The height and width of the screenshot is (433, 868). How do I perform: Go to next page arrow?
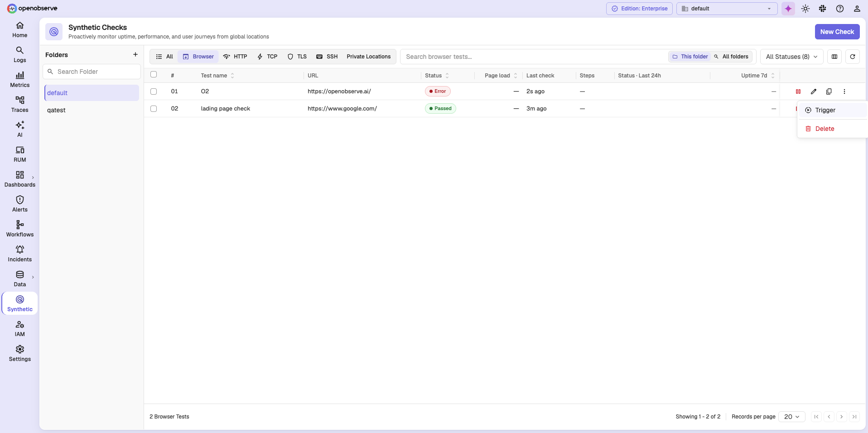tap(842, 417)
